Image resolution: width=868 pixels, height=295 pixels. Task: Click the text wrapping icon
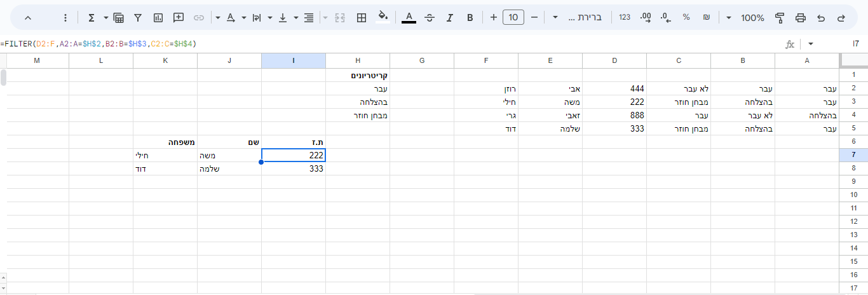(x=257, y=18)
